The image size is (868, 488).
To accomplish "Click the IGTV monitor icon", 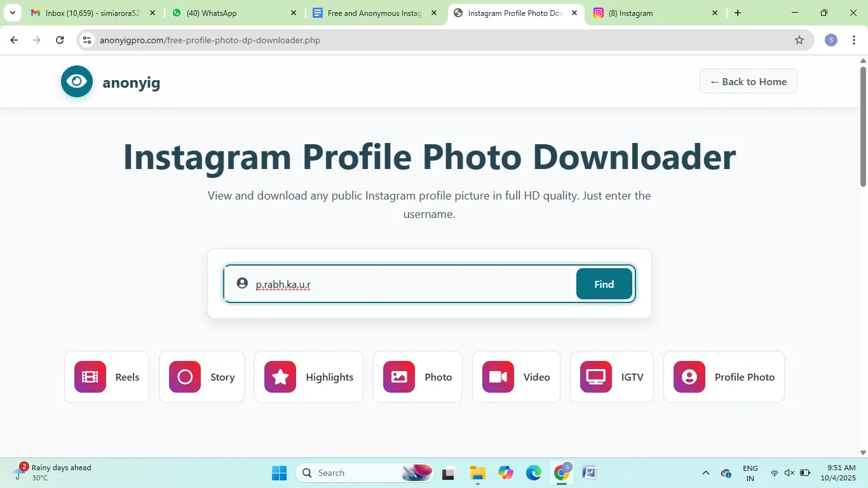I will tap(596, 377).
